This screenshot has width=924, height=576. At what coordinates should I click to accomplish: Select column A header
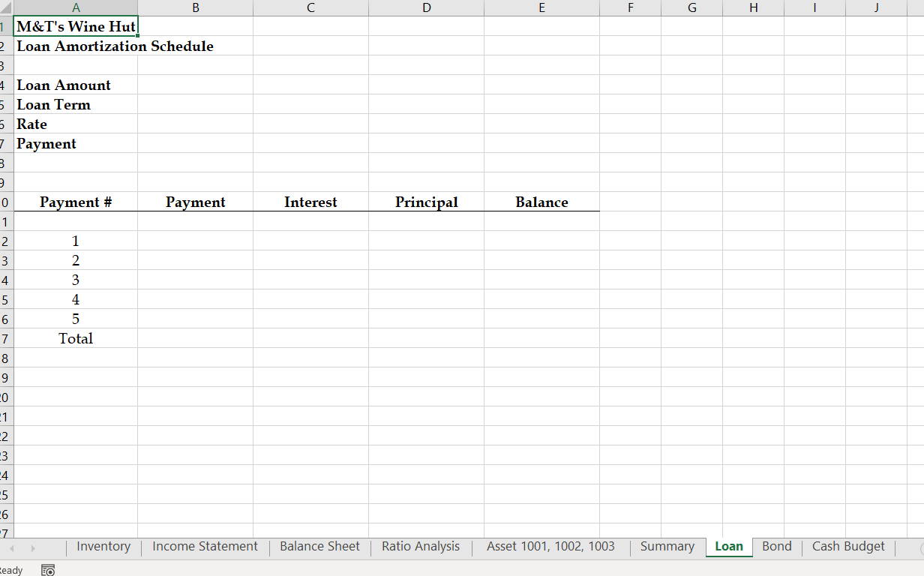tap(76, 7)
